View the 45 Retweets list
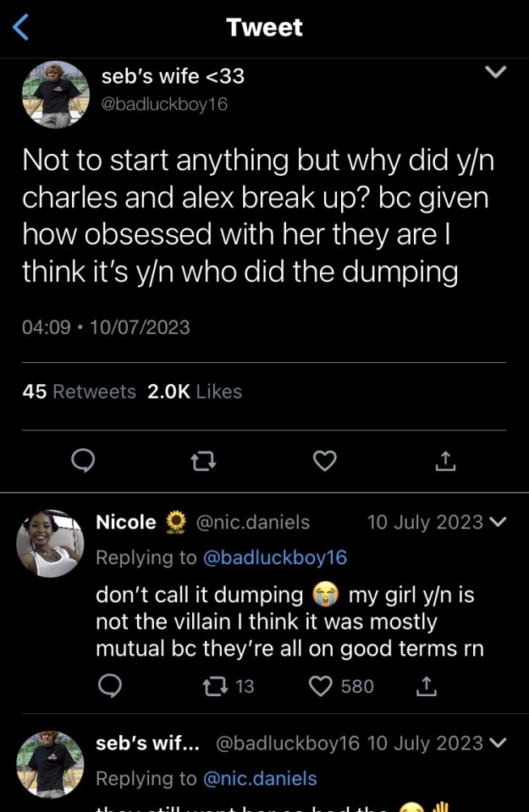The width and height of the screenshot is (529, 812). coord(80,392)
